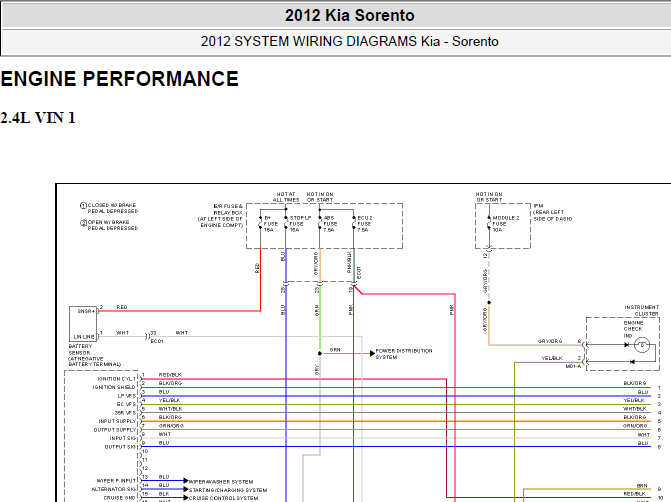Screen dimensions: 671x502
Task: Click "YEL/BLK" label at instrument cluster pin 2
Action: [552, 358]
